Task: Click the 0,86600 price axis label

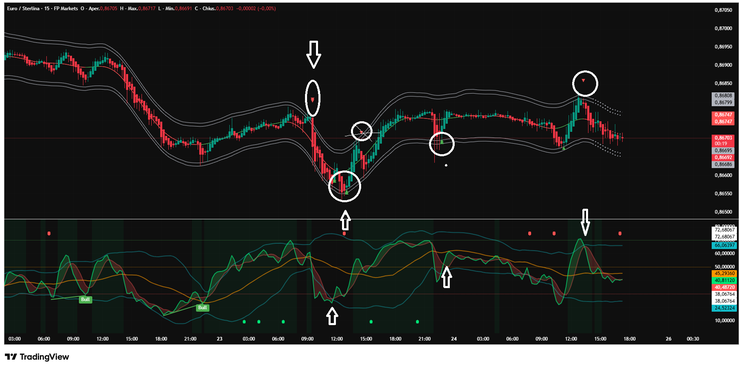Action: pos(724,175)
